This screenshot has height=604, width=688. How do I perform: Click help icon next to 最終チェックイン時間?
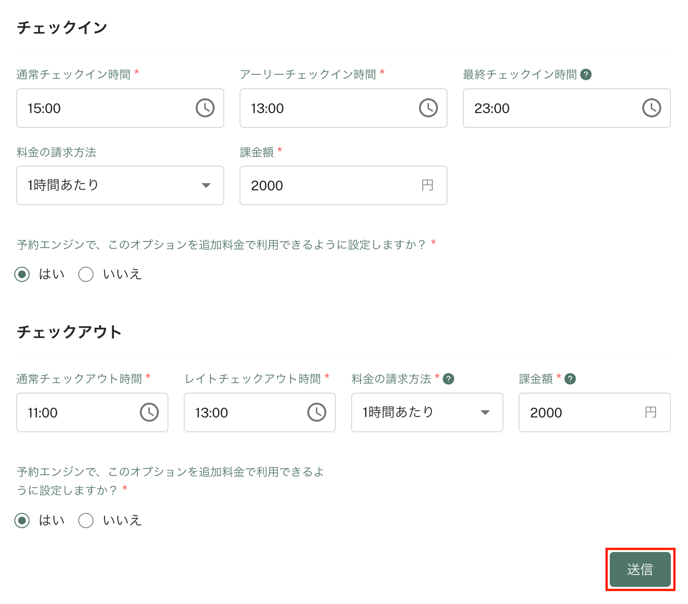[x=586, y=75]
